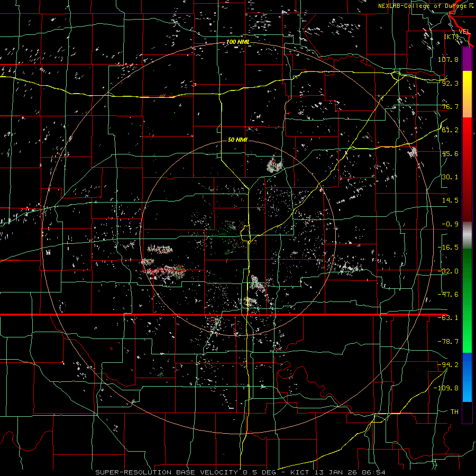
Task: Pick the yellow-orange segment of the color bar
Action: point(467,94)
